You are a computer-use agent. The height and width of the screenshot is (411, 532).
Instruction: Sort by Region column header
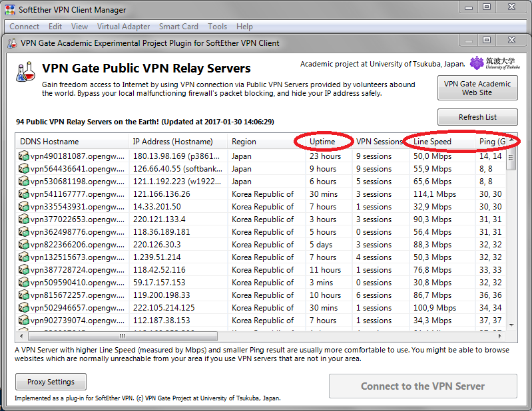coord(266,142)
